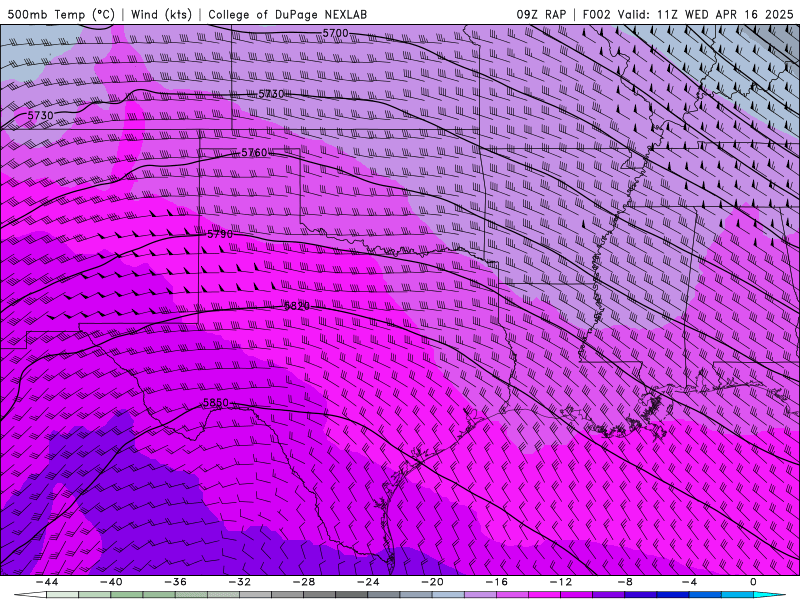Click the -24 value on the color scale
The width and height of the screenshot is (800, 600).
(368, 582)
